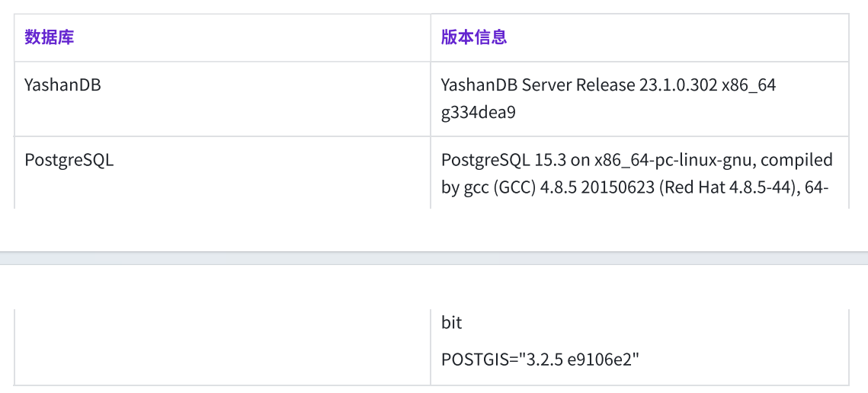Click the gray page break divider
Screen dimensions: 868x393
point(434,258)
